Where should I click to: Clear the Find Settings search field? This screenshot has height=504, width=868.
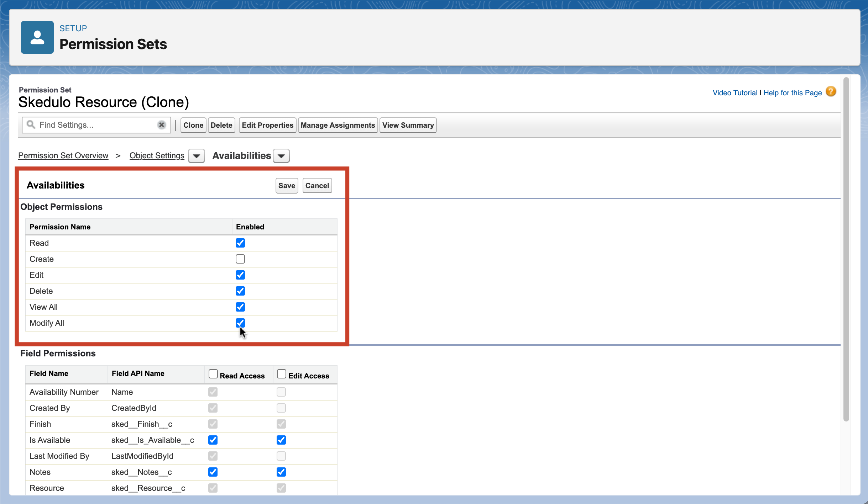click(x=162, y=125)
